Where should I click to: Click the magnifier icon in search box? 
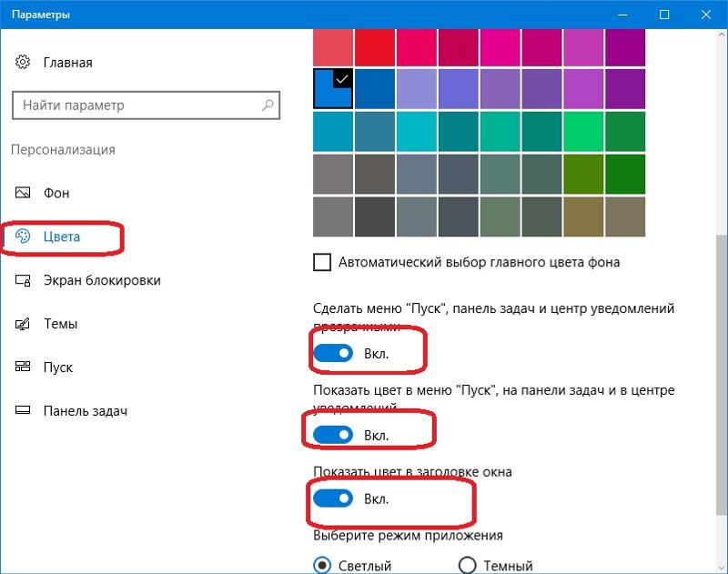click(x=268, y=106)
